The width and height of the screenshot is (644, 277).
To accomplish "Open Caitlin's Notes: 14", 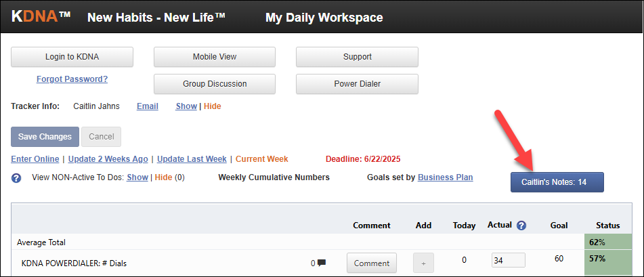I will pyautogui.click(x=557, y=182).
